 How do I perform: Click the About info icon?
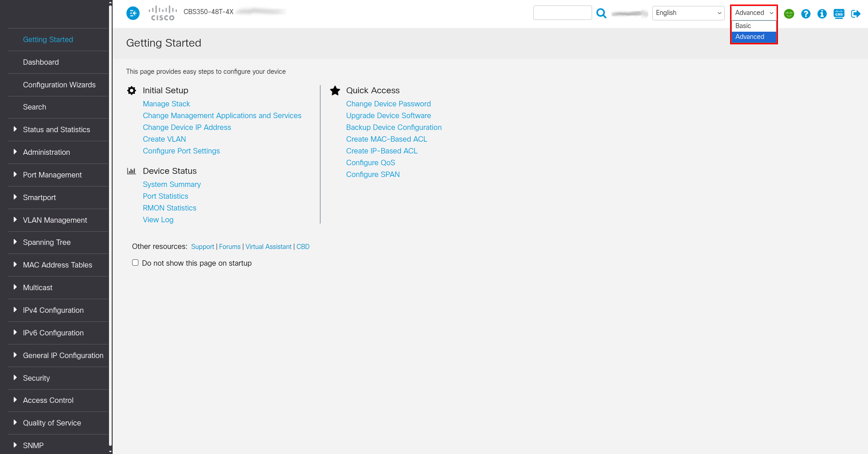[822, 14]
